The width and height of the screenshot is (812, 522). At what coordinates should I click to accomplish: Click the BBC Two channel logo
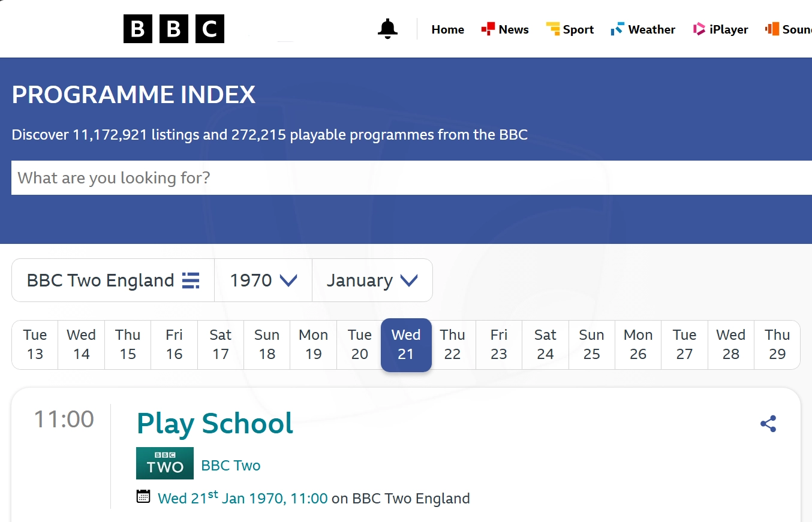(x=165, y=463)
